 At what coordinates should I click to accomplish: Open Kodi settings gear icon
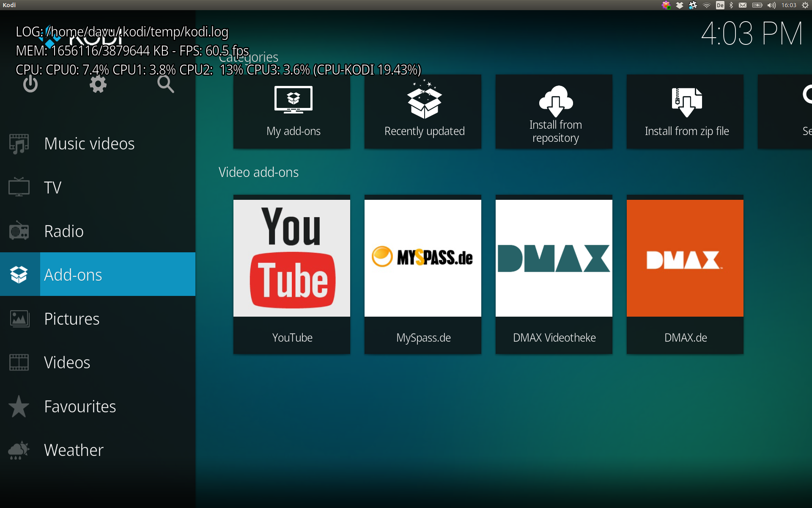98,84
